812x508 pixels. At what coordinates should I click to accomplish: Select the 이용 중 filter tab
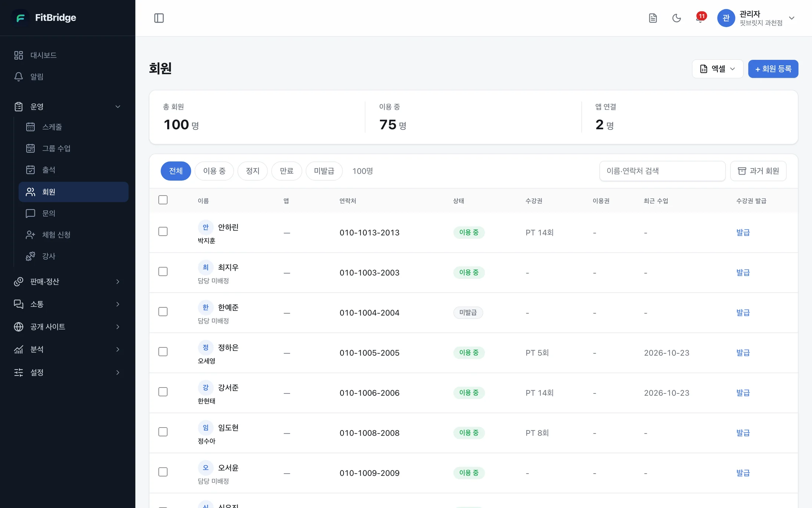click(214, 171)
